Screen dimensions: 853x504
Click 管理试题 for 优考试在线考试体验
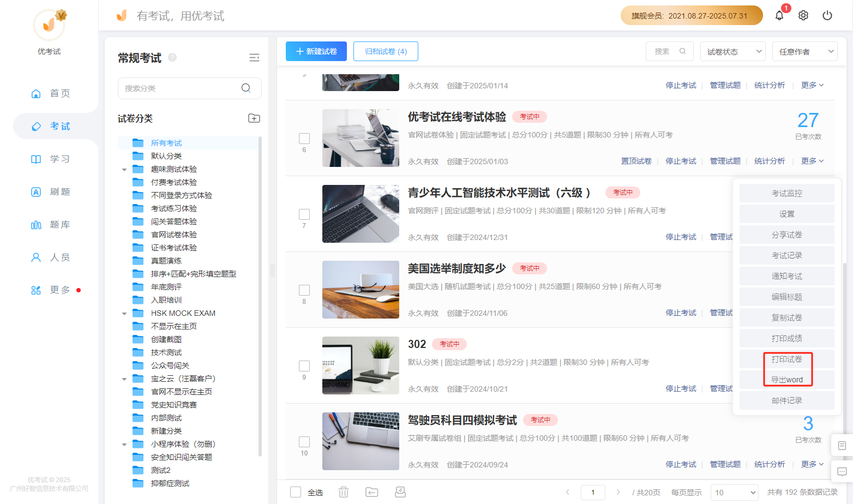click(725, 161)
